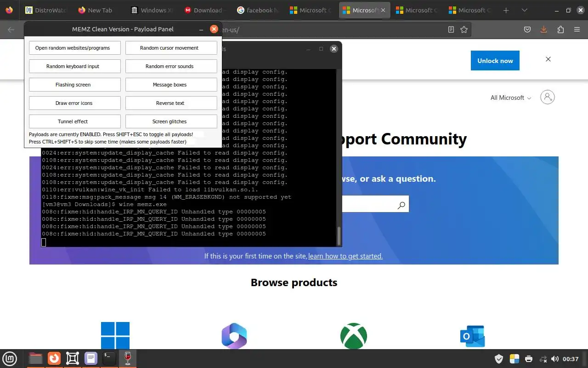Open the printer tray icon
This screenshot has width=588, height=368.
[529, 359]
